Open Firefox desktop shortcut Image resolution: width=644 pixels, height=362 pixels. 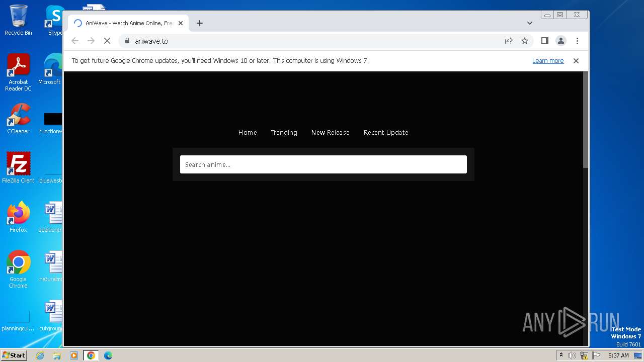[x=18, y=217]
